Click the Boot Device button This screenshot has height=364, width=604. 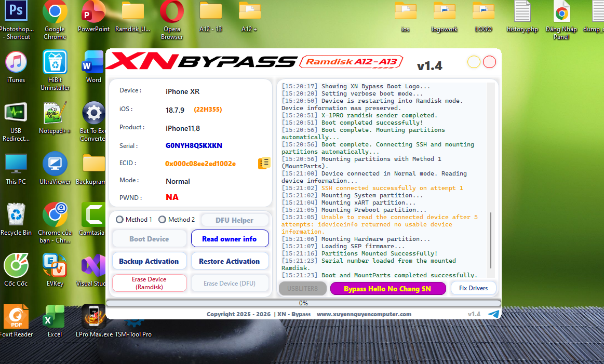tap(149, 239)
